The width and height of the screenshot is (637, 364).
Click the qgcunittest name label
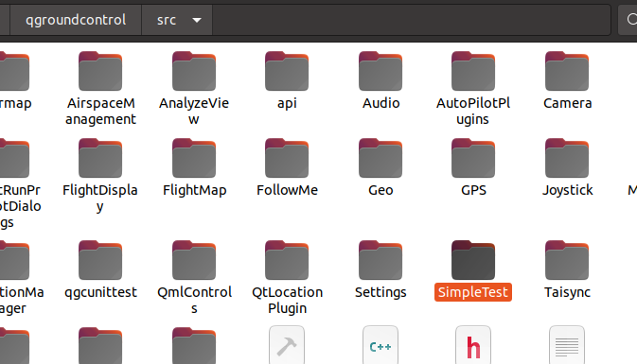[100, 292]
